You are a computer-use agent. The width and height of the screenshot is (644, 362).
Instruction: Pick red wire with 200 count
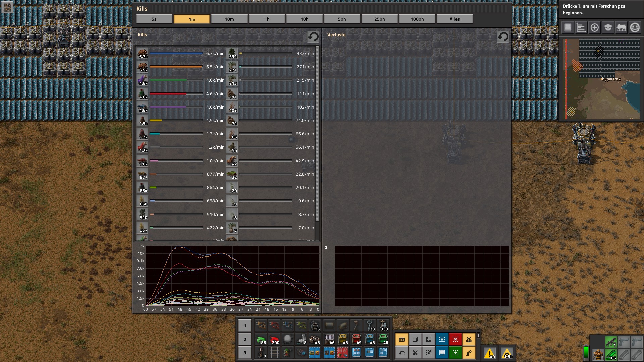274,339
